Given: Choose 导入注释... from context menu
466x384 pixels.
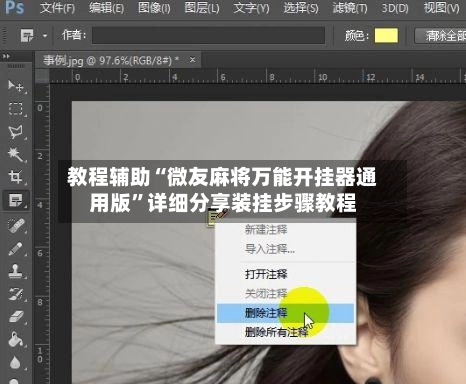Looking at the screenshot, I should pos(270,249).
